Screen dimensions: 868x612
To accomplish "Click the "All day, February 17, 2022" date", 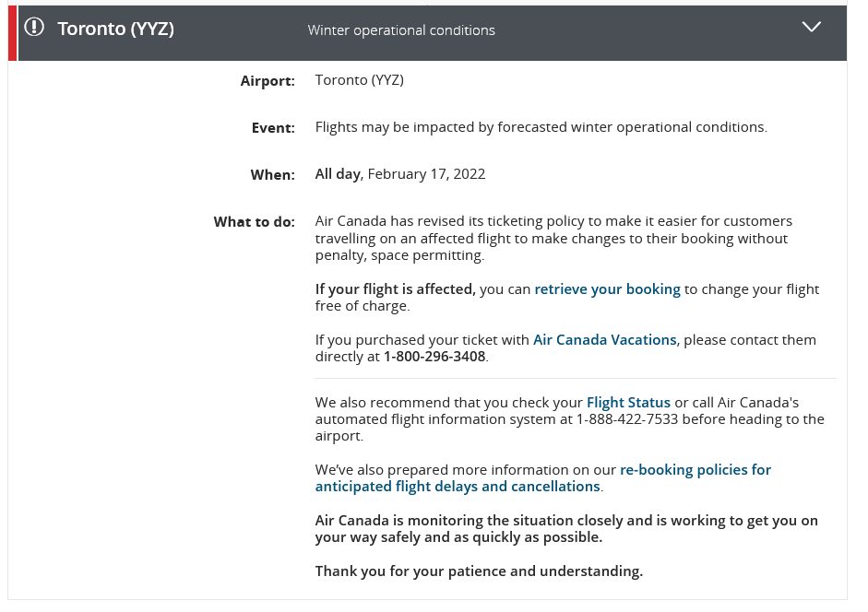I will [400, 174].
